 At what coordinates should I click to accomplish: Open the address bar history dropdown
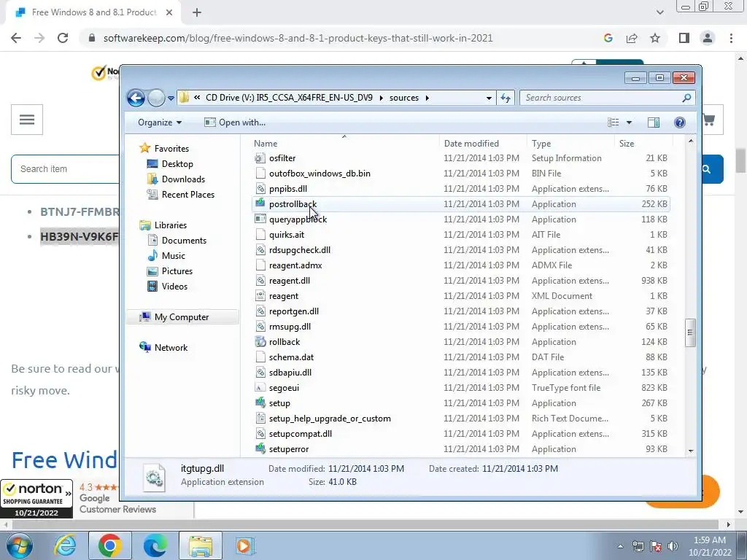click(489, 98)
